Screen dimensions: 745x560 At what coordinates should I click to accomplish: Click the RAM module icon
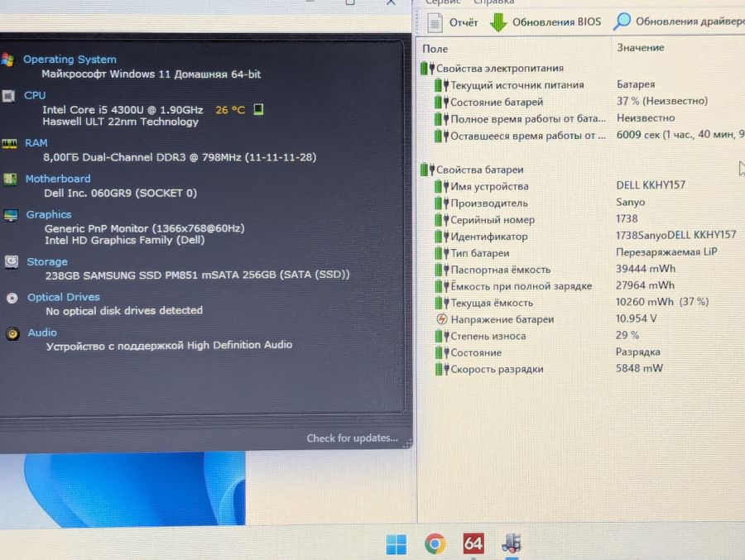(9, 143)
